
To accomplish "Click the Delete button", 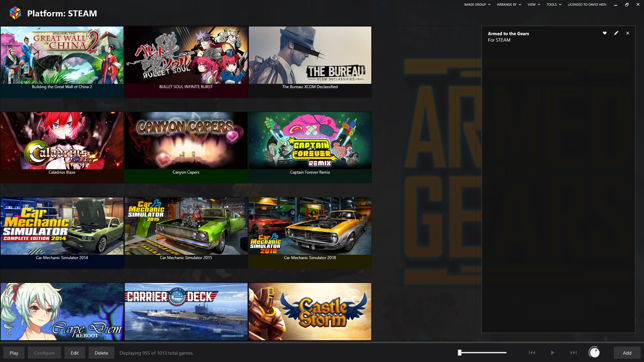I will coord(101,353).
